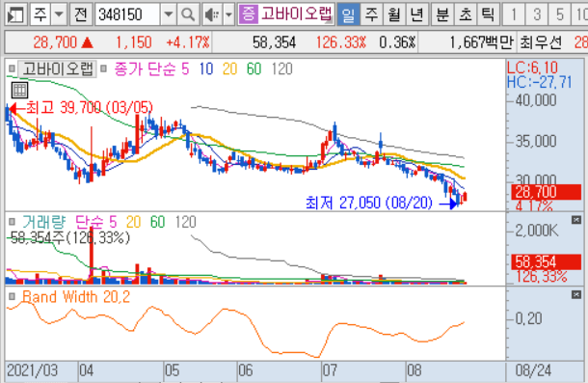This screenshot has height=383, width=588.
Task: Switch to the 틱 tick chart tab
Action: 488,14
